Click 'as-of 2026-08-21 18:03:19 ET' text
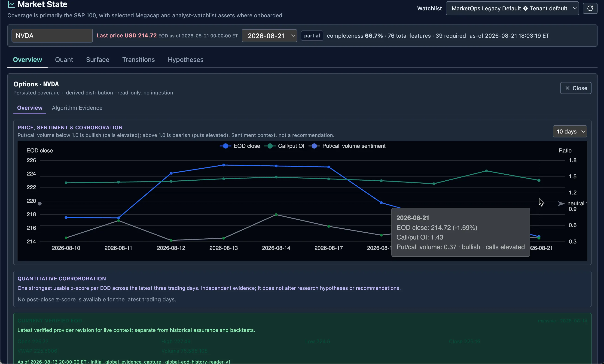Screen dimensions: 604x364 click(x=509, y=36)
